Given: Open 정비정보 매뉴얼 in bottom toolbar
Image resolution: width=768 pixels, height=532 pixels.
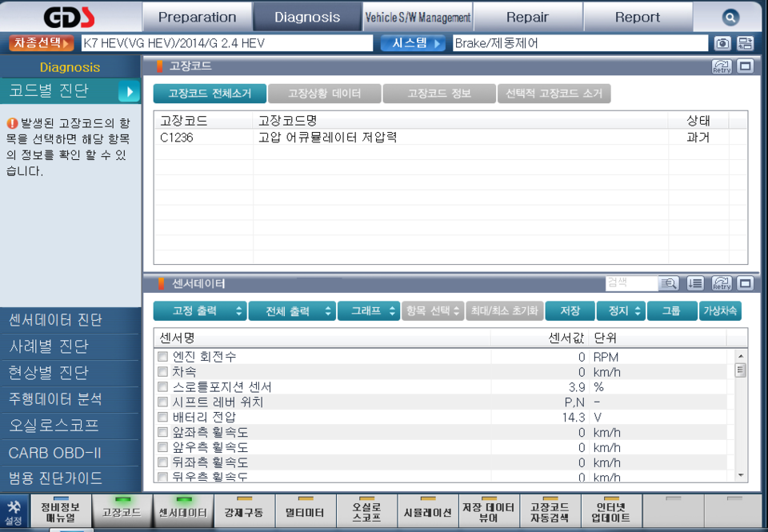Looking at the screenshot, I should tap(61, 511).
